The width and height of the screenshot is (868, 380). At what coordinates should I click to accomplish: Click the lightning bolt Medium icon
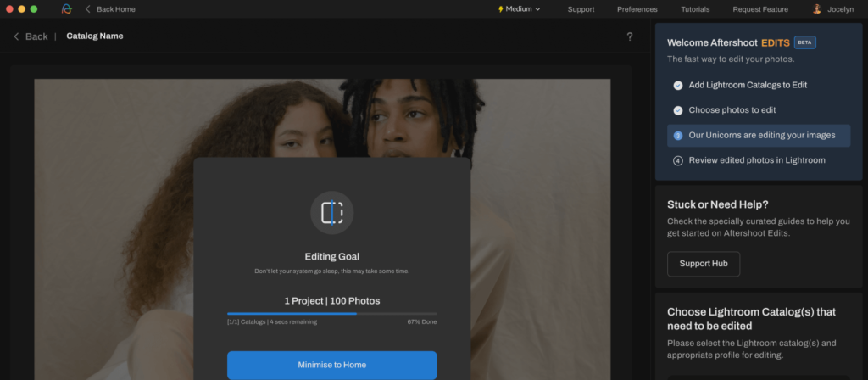pos(501,8)
